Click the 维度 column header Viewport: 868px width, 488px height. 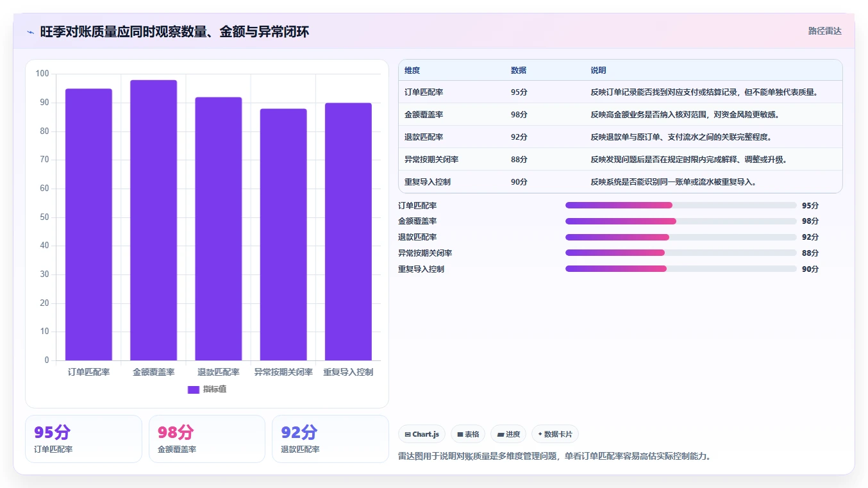(412, 71)
